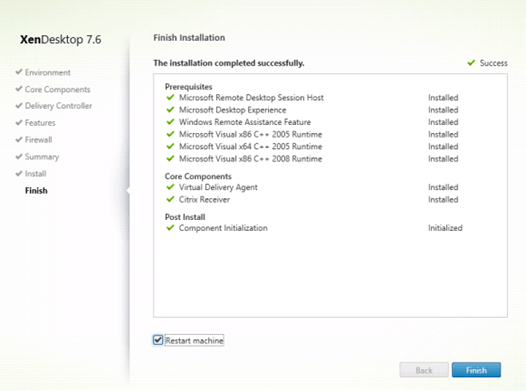Click the Prerequisites section heading
The height and width of the screenshot is (391, 526).
189,87
